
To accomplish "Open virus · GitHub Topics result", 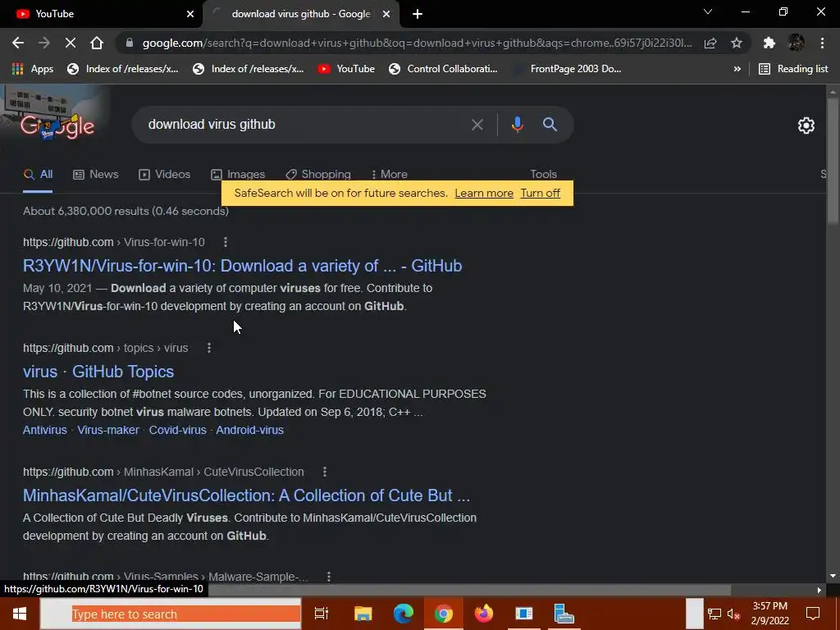I will [x=98, y=372].
